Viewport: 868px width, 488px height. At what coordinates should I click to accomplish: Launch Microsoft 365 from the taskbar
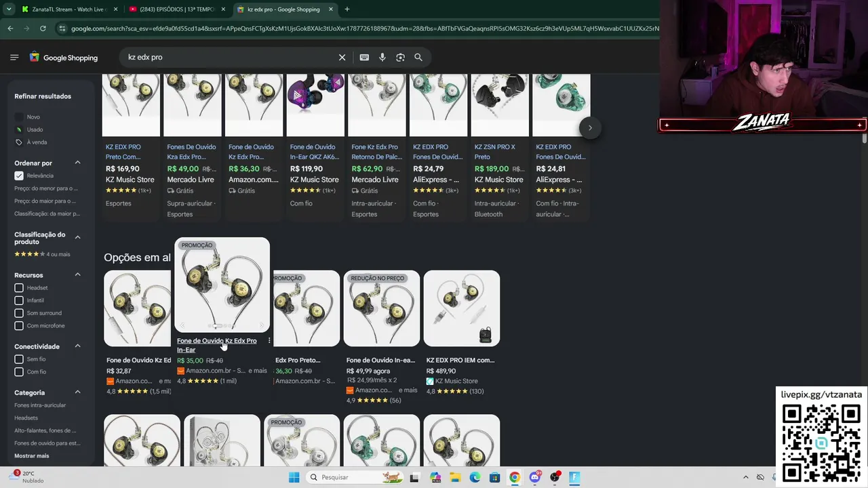(x=435, y=477)
